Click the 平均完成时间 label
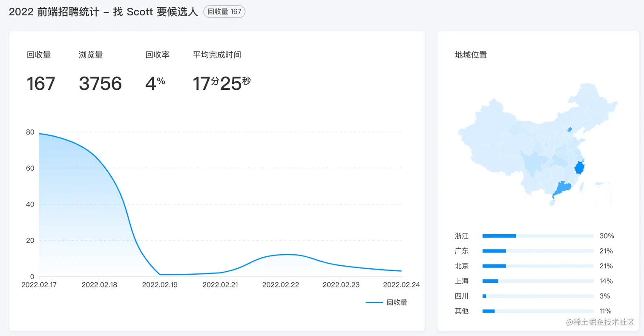Image resolution: width=644 pixels, height=336 pixels. click(217, 55)
